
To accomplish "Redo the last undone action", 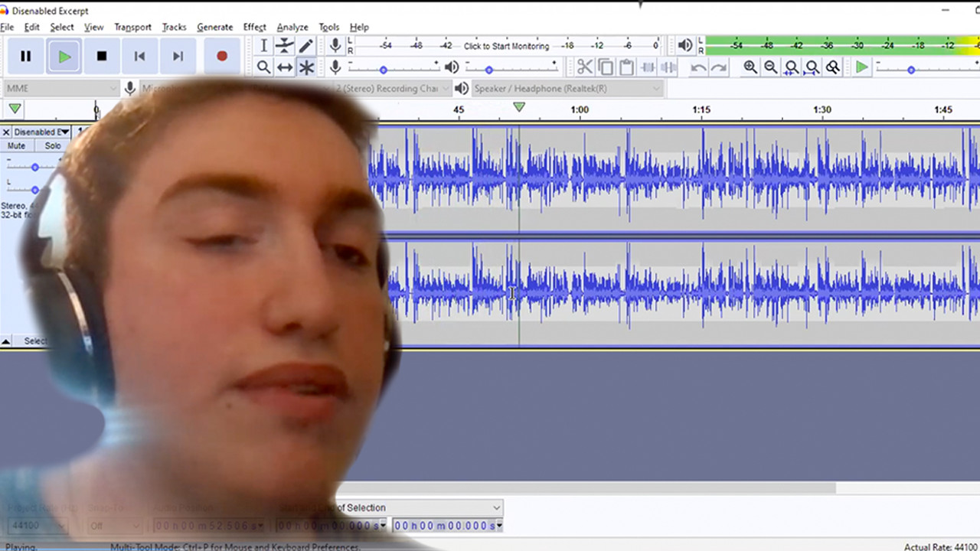I will pos(719,67).
